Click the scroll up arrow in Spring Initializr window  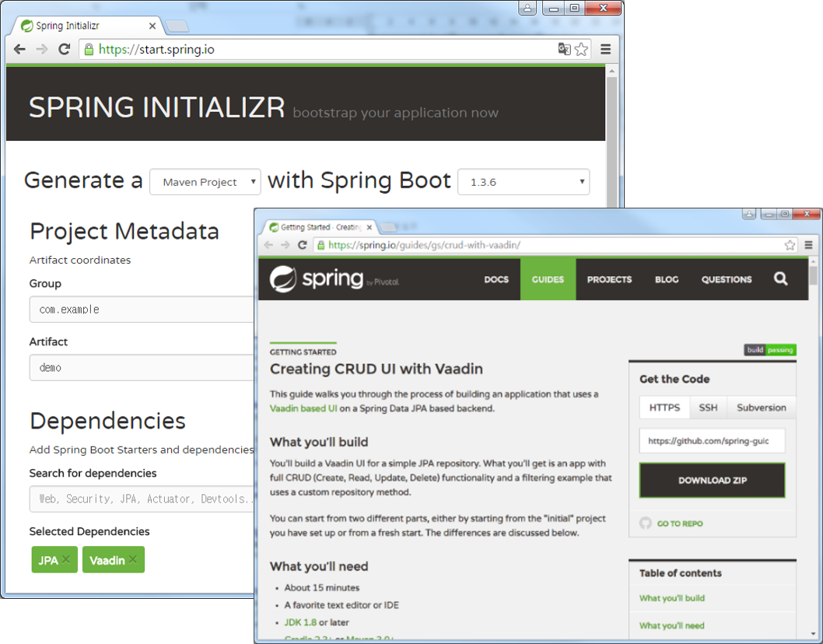click(x=611, y=70)
